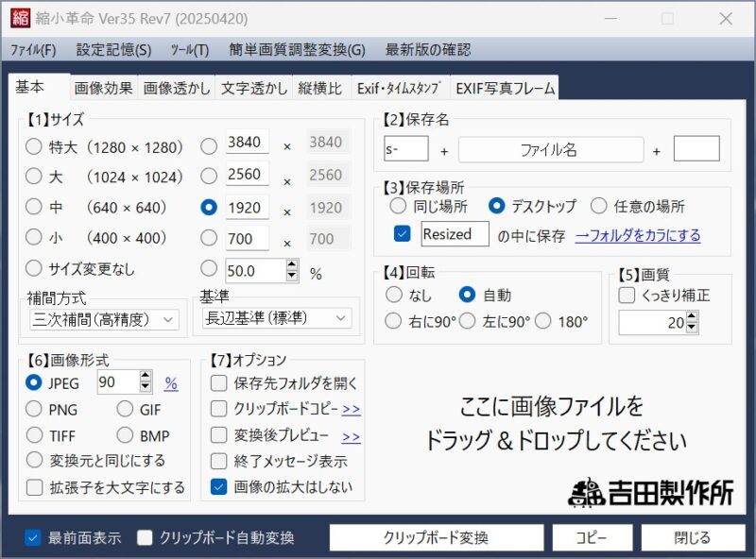756x559 pixels.
Task: Decrease the percentage size using down arrow
Action: [292, 277]
